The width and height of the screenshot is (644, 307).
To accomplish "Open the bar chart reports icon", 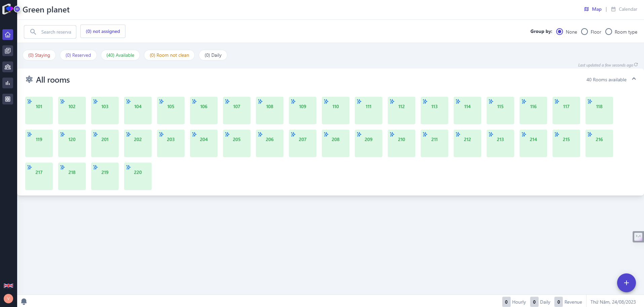I will pyautogui.click(x=8, y=83).
